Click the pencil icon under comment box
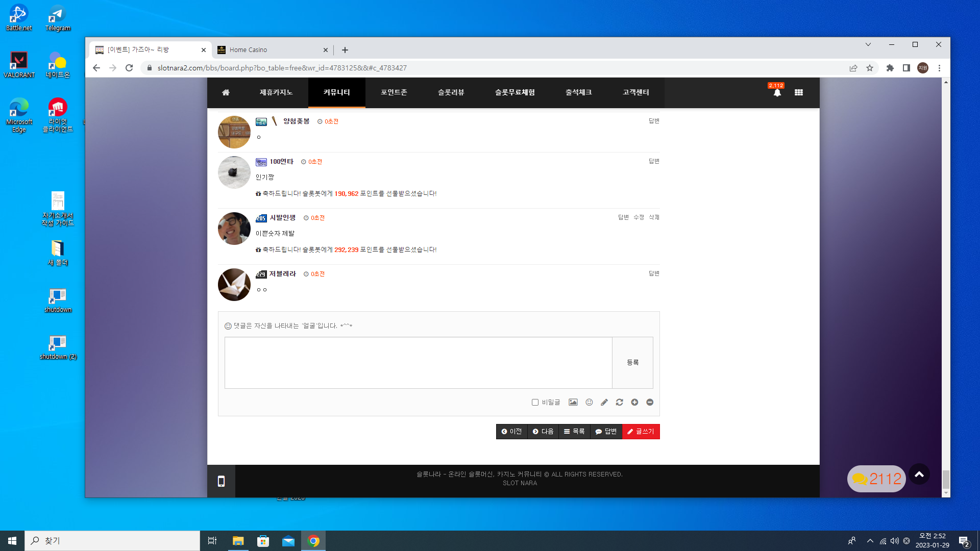Image resolution: width=980 pixels, height=551 pixels. 604,403
